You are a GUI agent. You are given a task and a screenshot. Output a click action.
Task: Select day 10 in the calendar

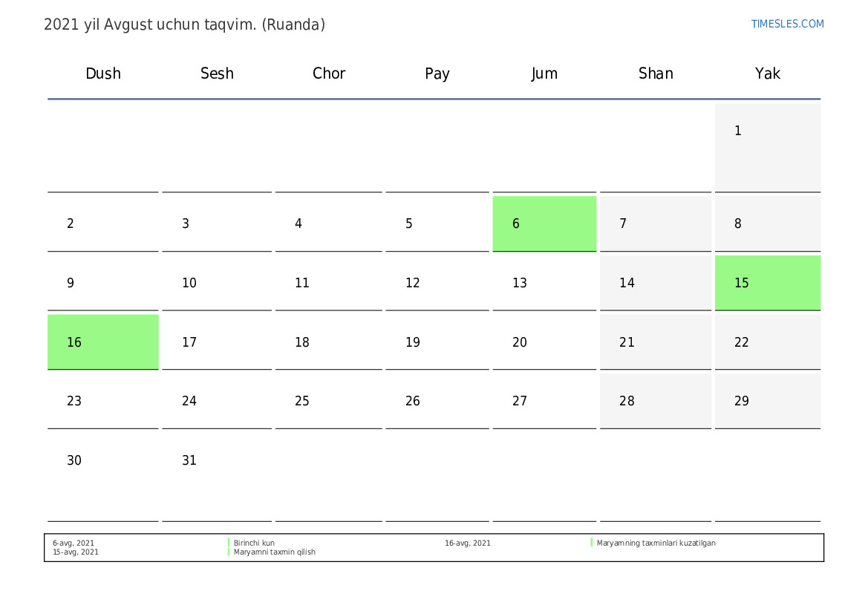point(217,282)
